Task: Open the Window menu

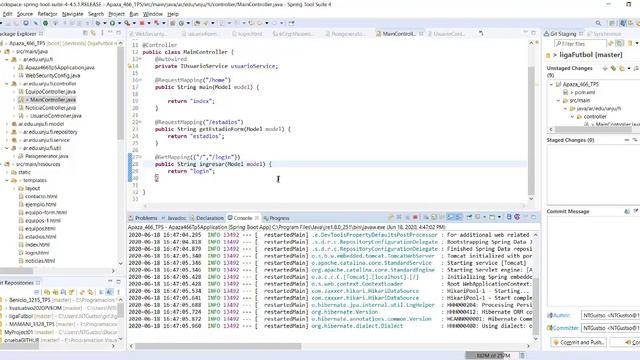Action: pyautogui.click(x=153, y=14)
